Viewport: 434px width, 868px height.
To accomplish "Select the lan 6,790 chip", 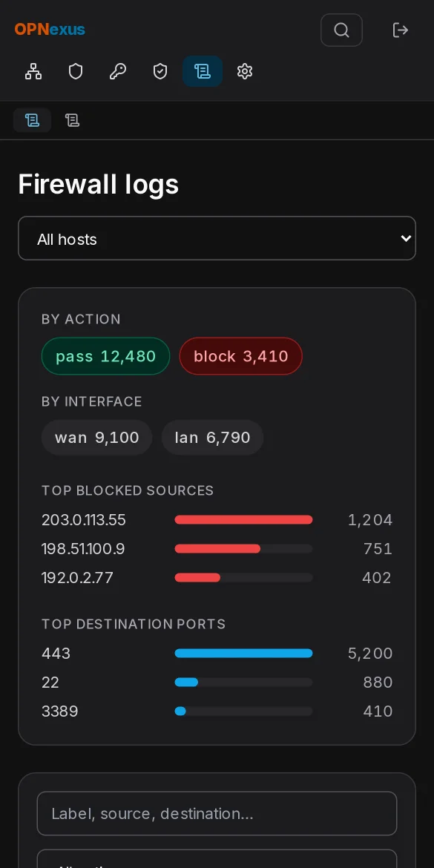I will [213, 437].
